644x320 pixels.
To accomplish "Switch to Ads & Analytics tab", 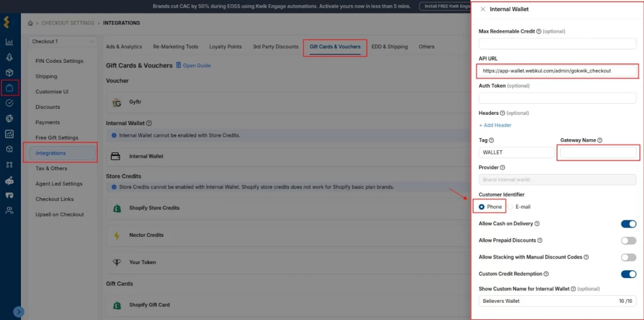I will (x=124, y=47).
